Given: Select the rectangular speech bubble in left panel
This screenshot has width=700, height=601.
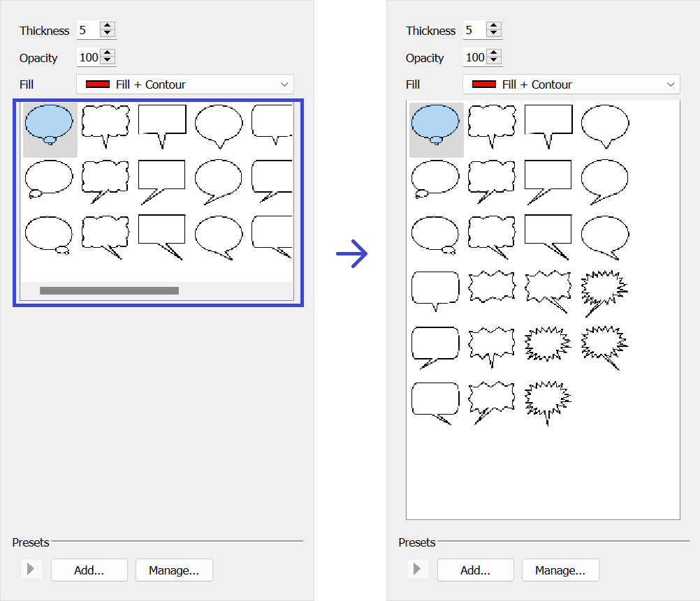Looking at the screenshot, I should click(162, 125).
